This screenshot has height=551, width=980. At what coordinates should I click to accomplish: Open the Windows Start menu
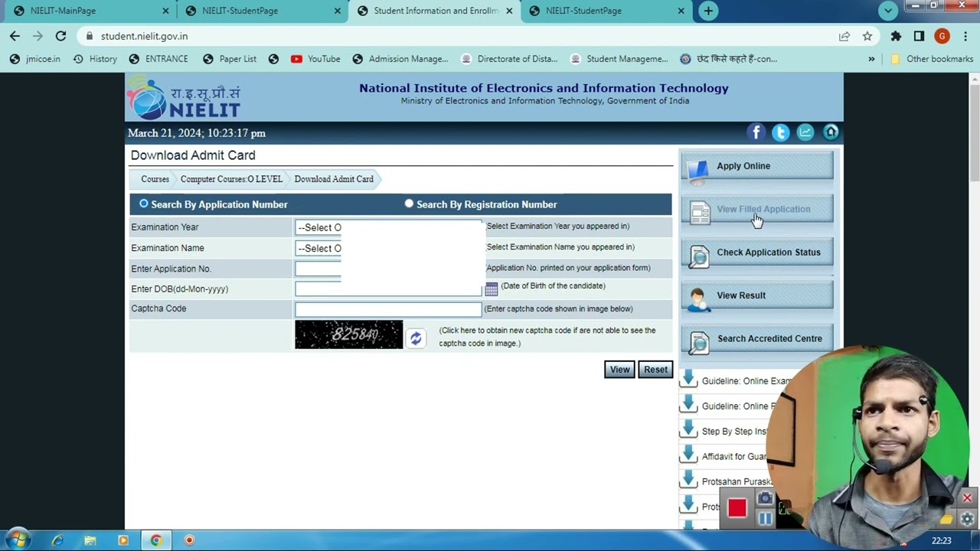coord(17,540)
